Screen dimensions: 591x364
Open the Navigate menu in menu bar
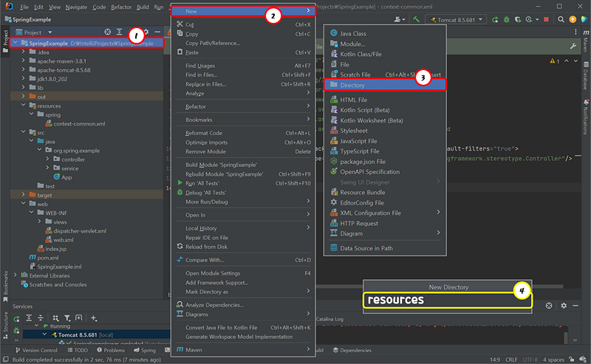(x=76, y=7)
